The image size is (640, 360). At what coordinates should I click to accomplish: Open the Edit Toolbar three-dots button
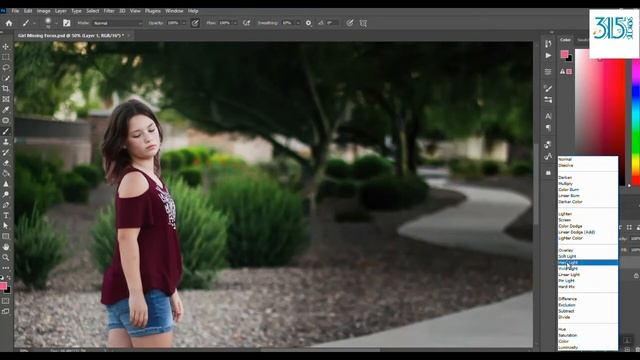[x=6, y=268]
